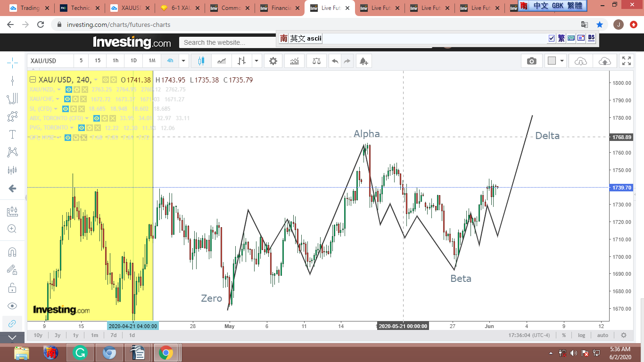Load a saved chart layout from cloud
644x362 pixels.
581,61
